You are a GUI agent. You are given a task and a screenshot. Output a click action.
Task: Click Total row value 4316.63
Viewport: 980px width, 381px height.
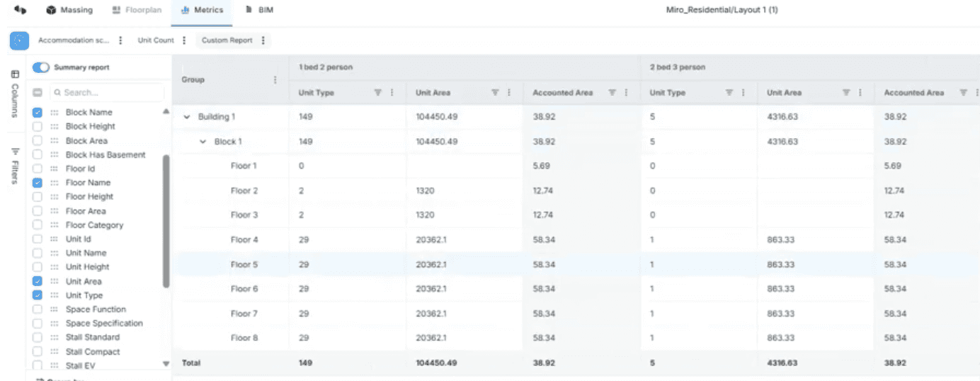point(782,363)
